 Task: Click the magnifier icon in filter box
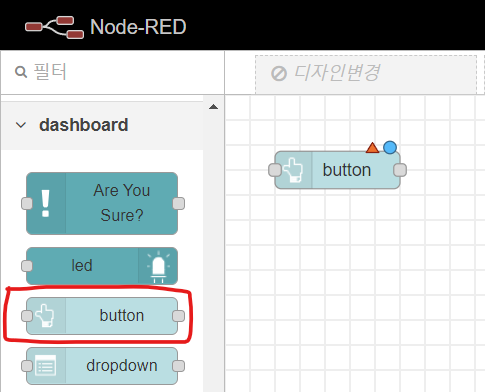21,72
